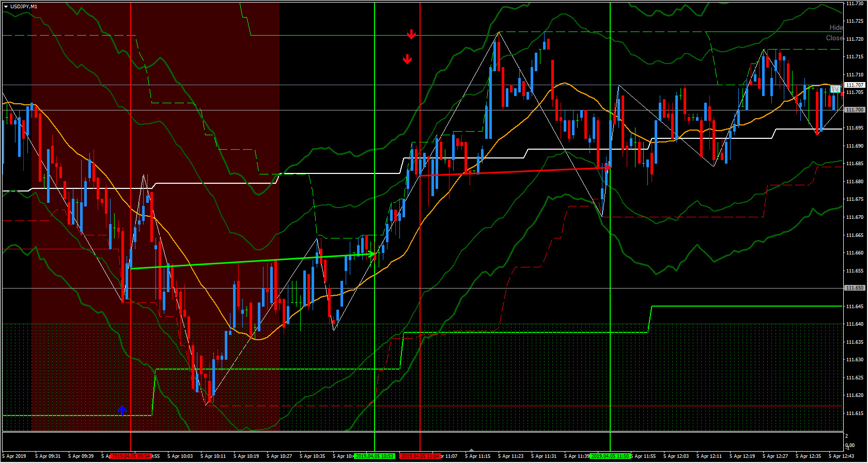
Task: Select the green trend arrow line tip
Action: pos(373,253)
